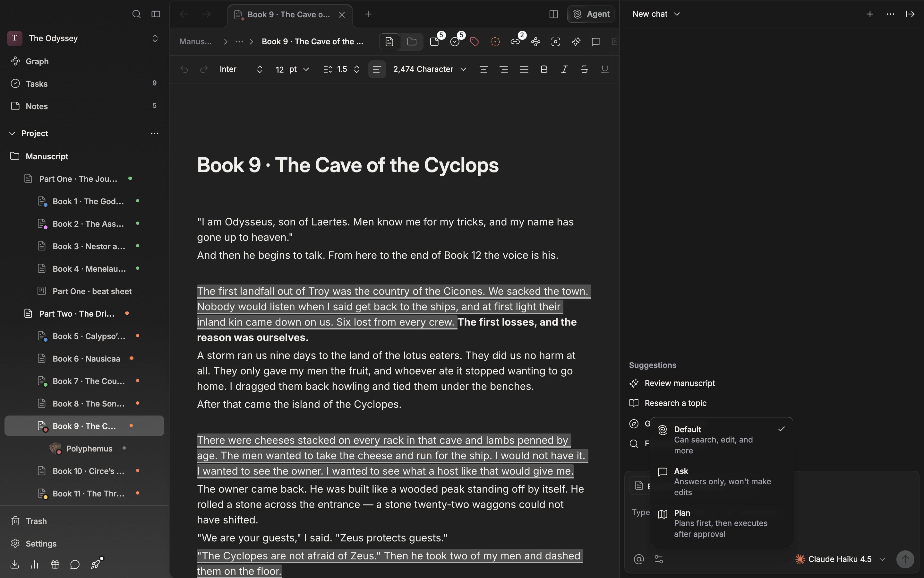Viewport: 924px width, 578px height.
Task: Adjust the 1.5 line spacing stepper
Action: 357,69
